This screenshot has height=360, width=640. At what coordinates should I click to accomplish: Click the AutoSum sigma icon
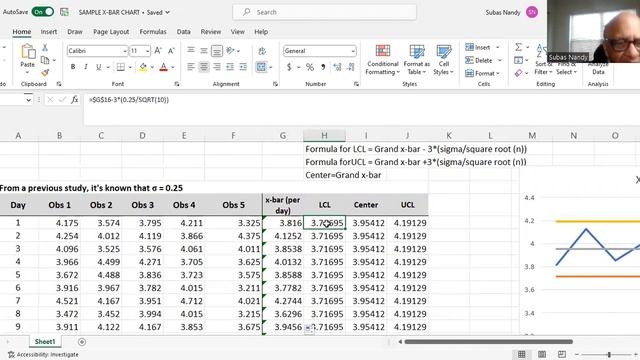(x=518, y=47)
